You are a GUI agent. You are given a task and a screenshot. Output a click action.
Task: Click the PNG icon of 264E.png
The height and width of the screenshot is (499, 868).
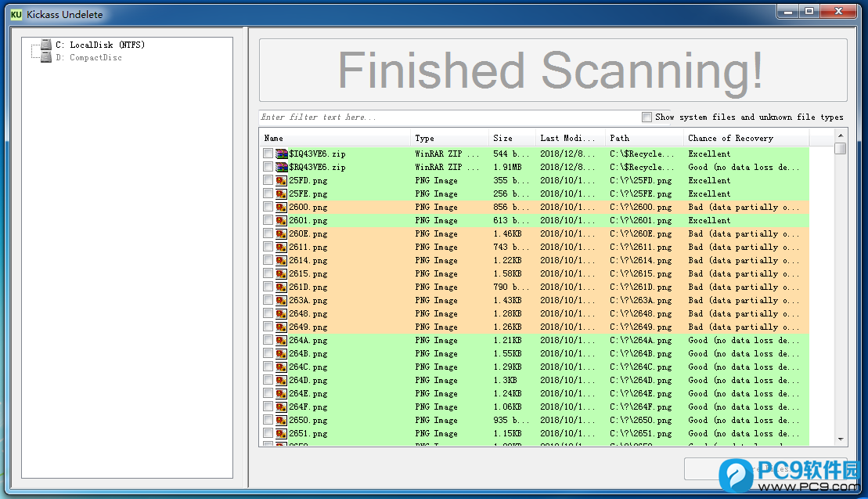pyautogui.click(x=282, y=394)
